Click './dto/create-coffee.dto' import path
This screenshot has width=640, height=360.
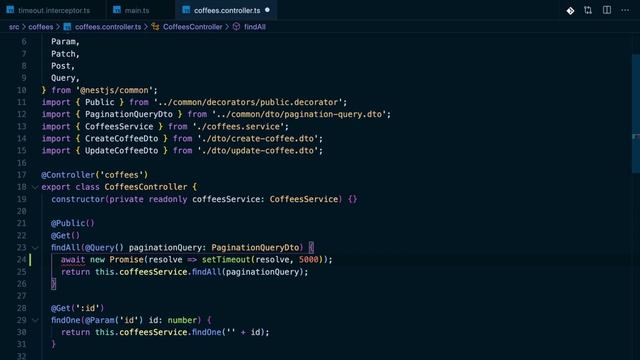click(x=258, y=139)
